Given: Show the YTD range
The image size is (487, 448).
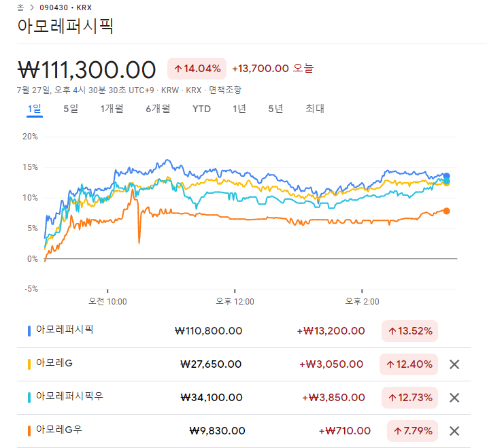Looking at the screenshot, I should pyautogui.click(x=201, y=109).
